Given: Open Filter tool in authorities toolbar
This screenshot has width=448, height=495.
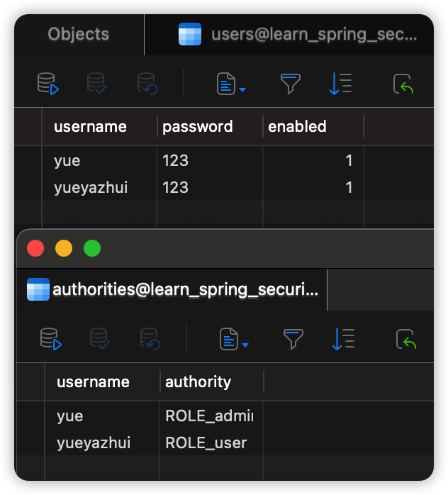Looking at the screenshot, I should (293, 339).
